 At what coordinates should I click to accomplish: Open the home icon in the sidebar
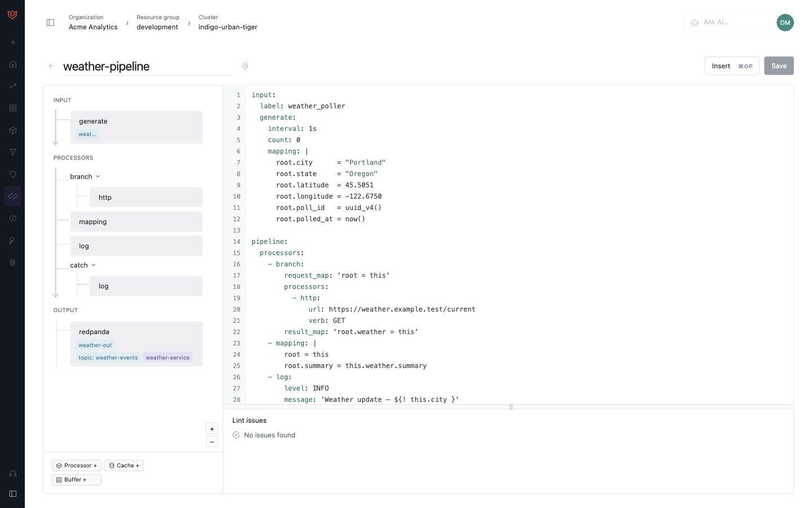point(13,64)
